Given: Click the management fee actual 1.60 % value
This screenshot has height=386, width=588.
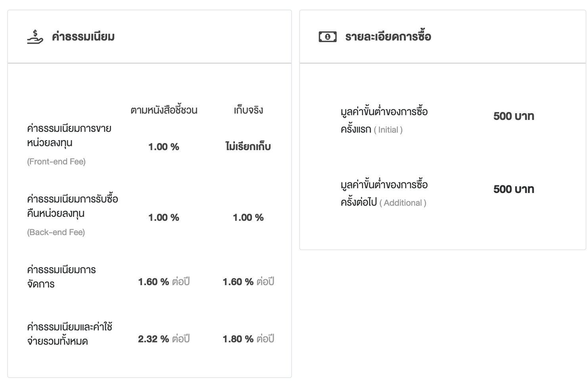Looking at the screenshot, I should tap(238, 282).
